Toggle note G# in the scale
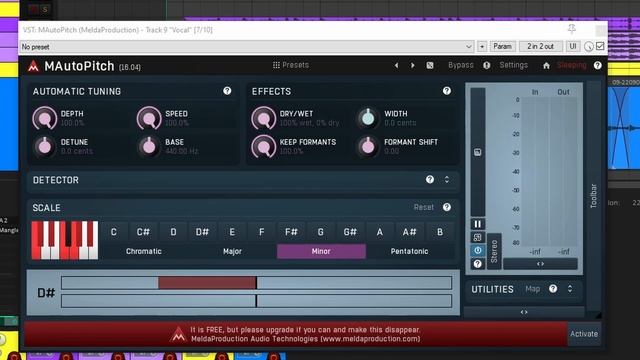 pyautogui.click(x=350, y=232)
